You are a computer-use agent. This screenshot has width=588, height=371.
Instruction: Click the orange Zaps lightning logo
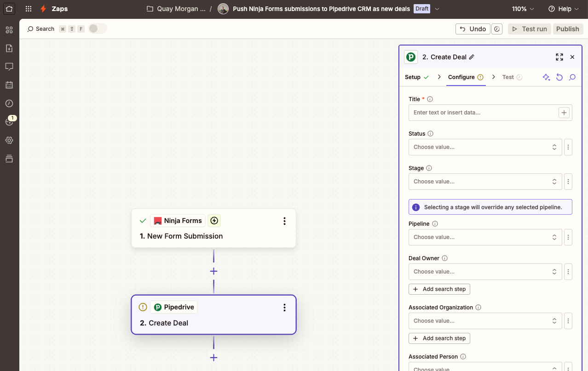coord(43,9)
